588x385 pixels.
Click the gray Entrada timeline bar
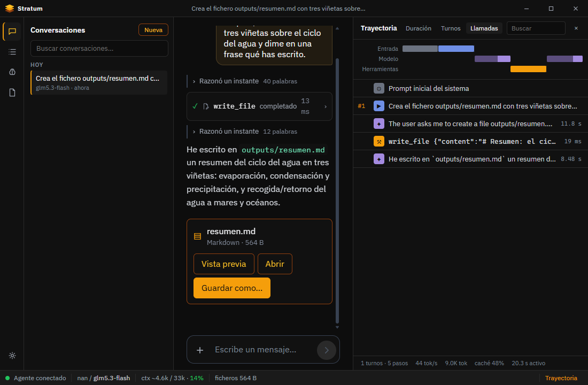pos(420,49)
